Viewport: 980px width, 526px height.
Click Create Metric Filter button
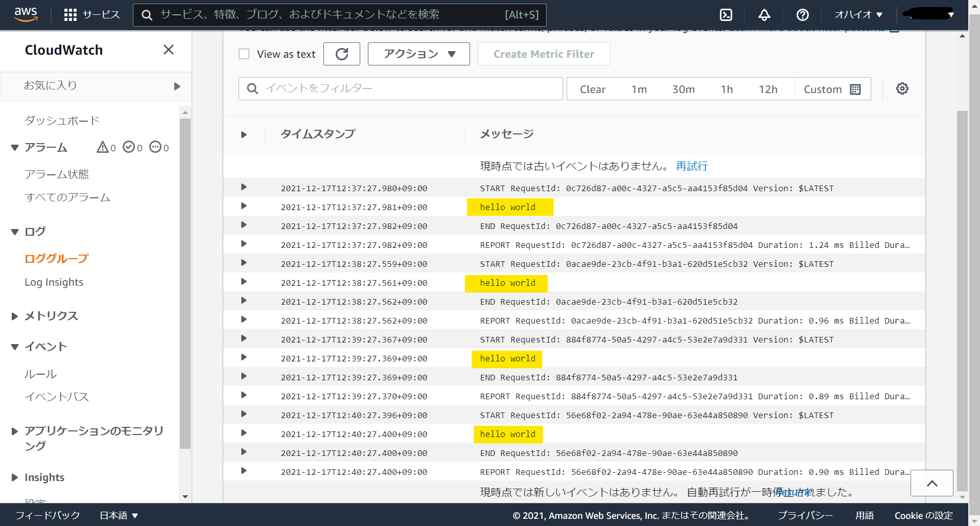pyautogui.click(x=544, y=54)
